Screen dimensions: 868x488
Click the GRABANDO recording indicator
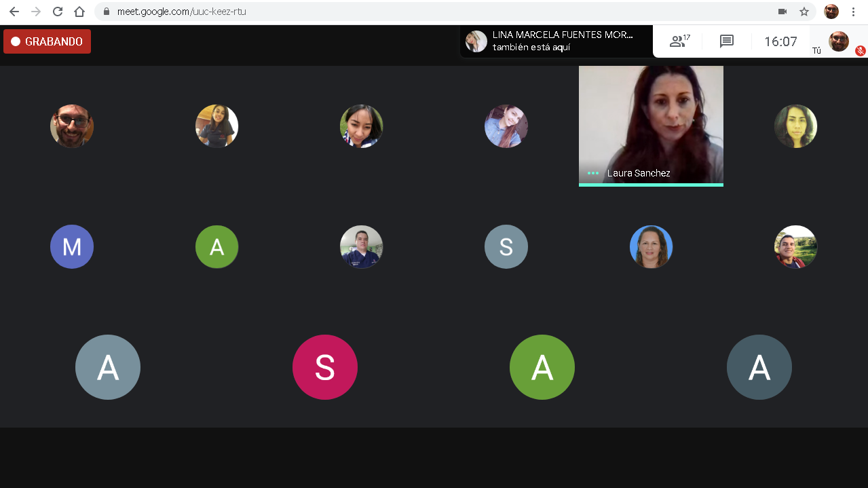click(47, 41)
